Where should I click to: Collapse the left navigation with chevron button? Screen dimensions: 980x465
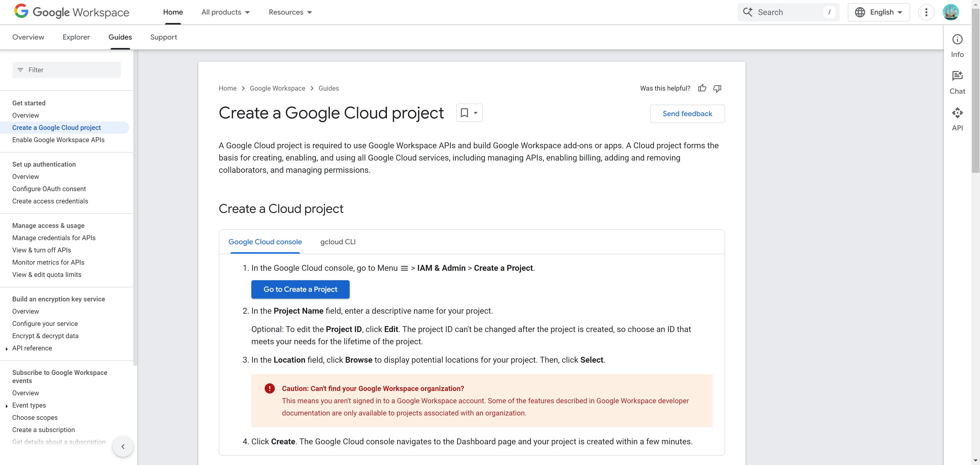point(123,446)
